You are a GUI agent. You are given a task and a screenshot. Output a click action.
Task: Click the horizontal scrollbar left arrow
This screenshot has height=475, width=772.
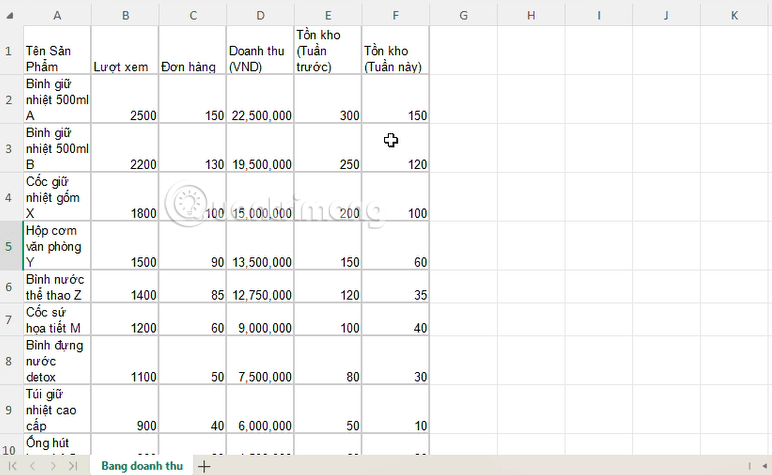pyautogui.click(x=765, y=466)
